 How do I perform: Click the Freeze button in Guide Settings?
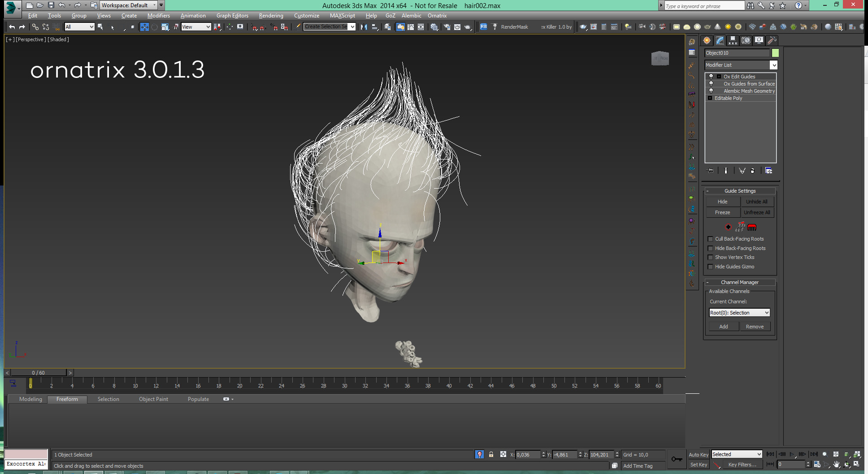(722, 212)
